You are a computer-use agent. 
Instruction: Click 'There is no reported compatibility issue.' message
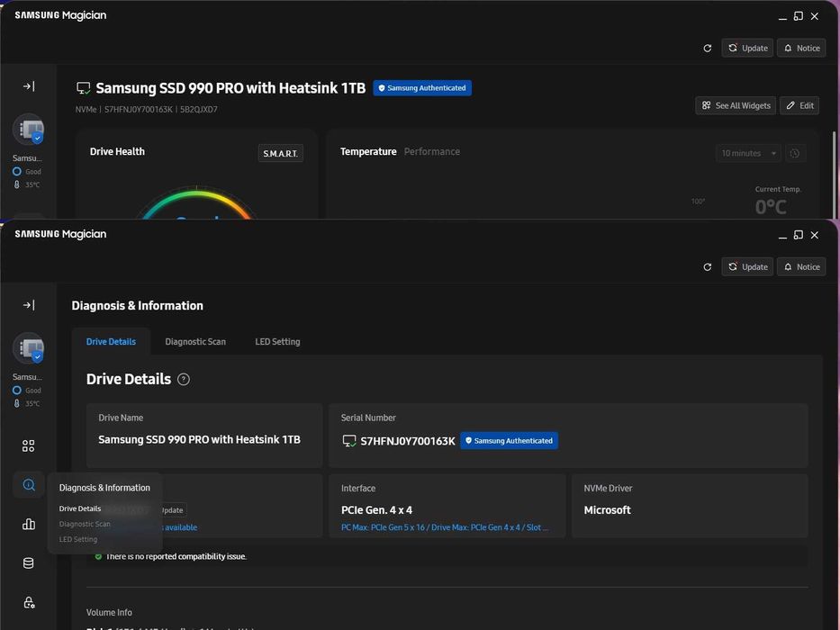[x=176, y=556]
